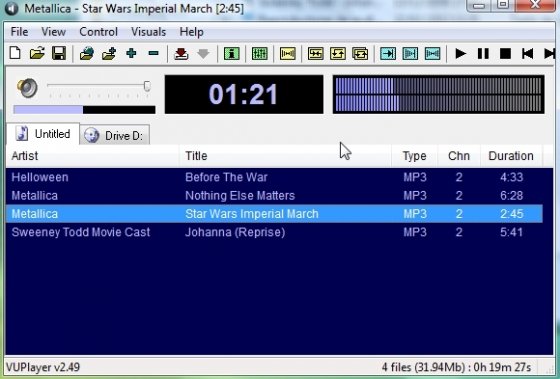Toggle repeat track yellow loop icon

pos(338,54)
